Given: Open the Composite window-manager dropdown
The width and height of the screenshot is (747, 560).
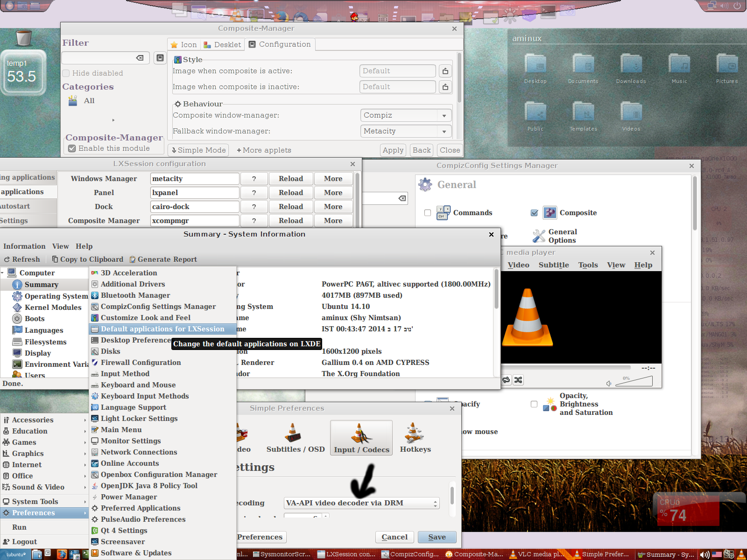Looking at the screenshot, I should [406, 115].
